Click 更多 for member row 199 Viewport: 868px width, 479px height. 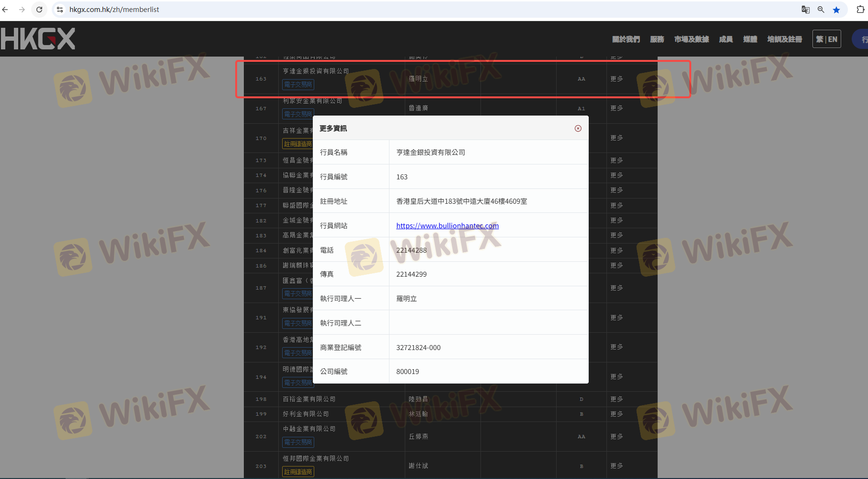(x=617, y=414)
